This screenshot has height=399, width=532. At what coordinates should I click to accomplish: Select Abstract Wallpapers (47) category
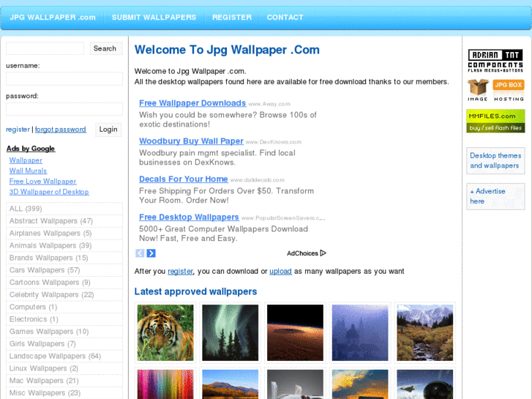click(64, 221)
